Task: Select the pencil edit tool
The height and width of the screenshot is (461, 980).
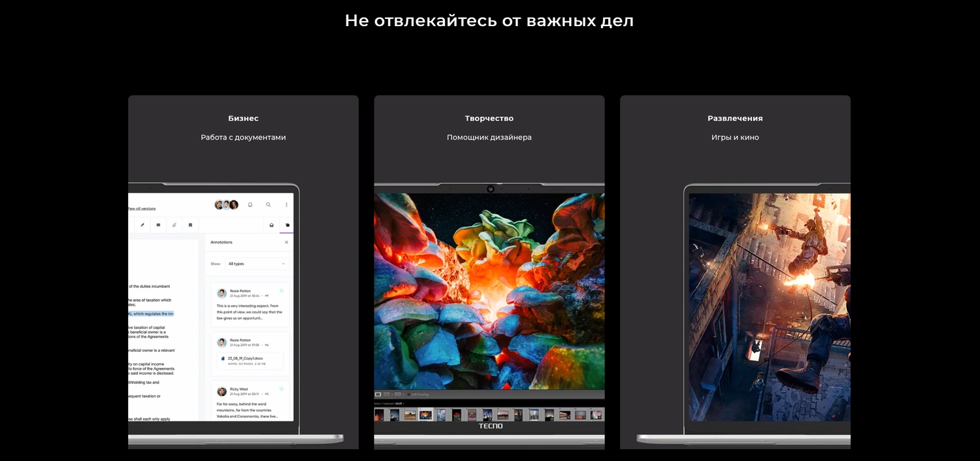Action: (142, 225)
